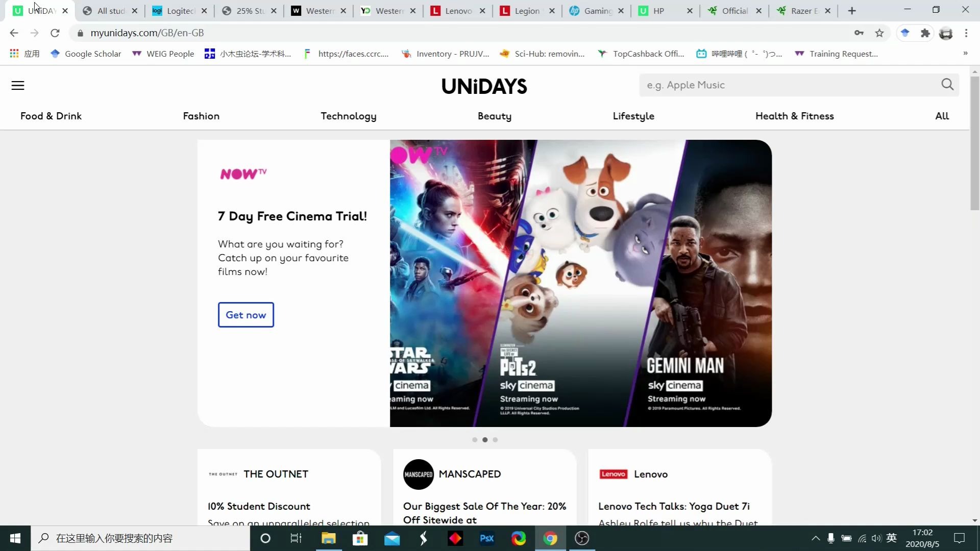980x551 pixels.
Task: Click the e.g. Apple Music search input field
Action: 791,85
